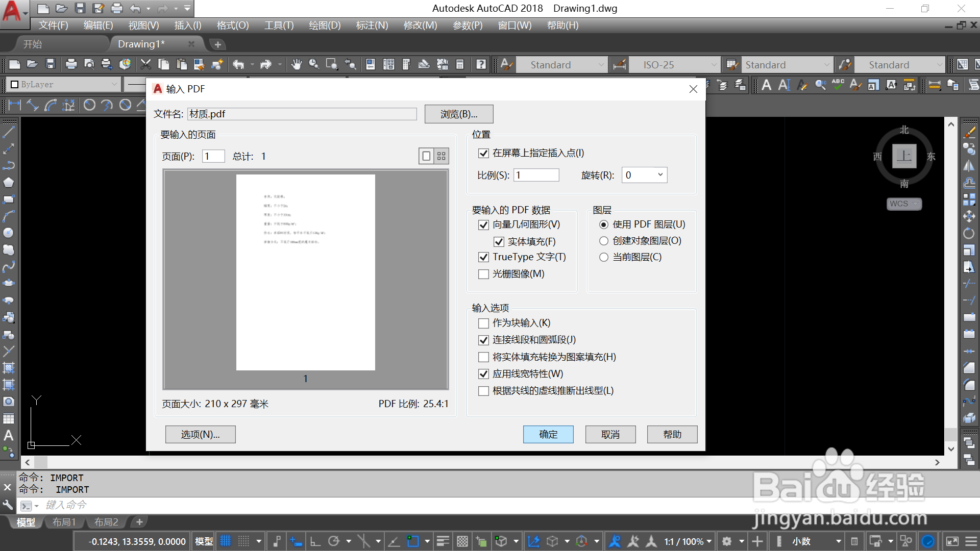Enable infer linetypes from collinear dashes
Image resolution: width=980 pixels, height=551 pixels.
click(483, 391)
